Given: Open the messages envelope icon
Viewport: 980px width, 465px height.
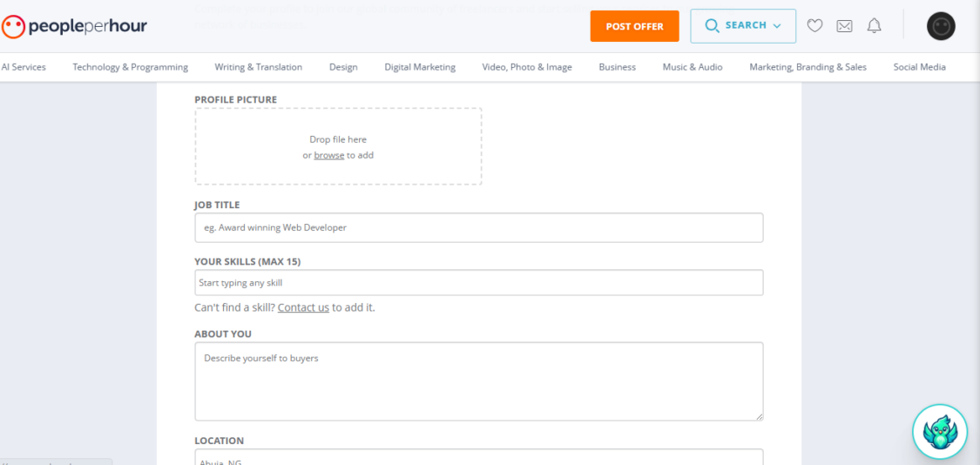Looking at the screenshot, I should (844, 26).
